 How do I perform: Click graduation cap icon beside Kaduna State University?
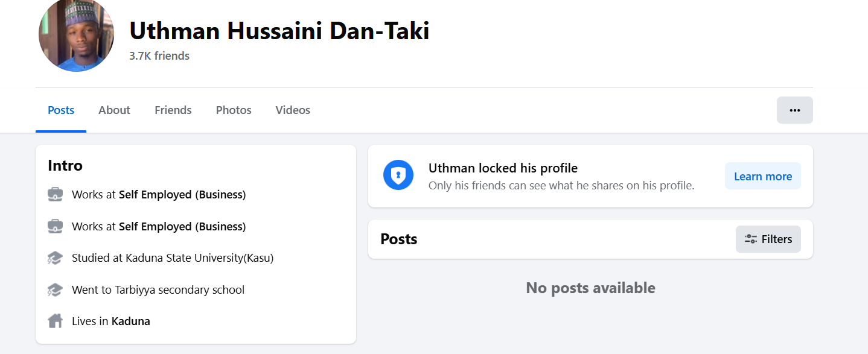(x=55, y=258)
